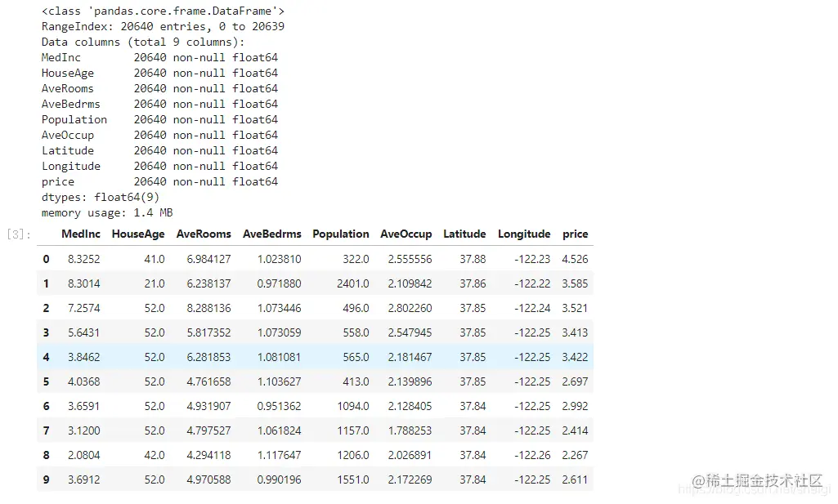Click the AveOccup value 1.788253

click(410, 430)
